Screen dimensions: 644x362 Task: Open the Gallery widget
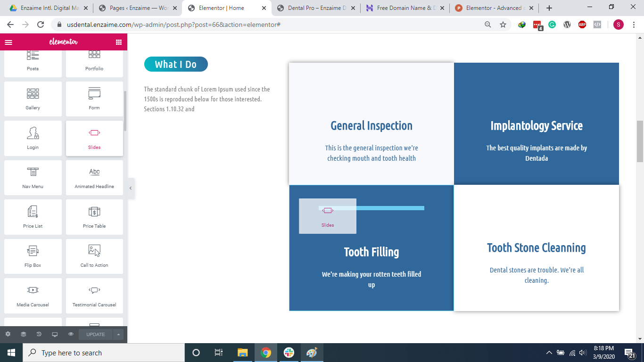coord(33,99)
